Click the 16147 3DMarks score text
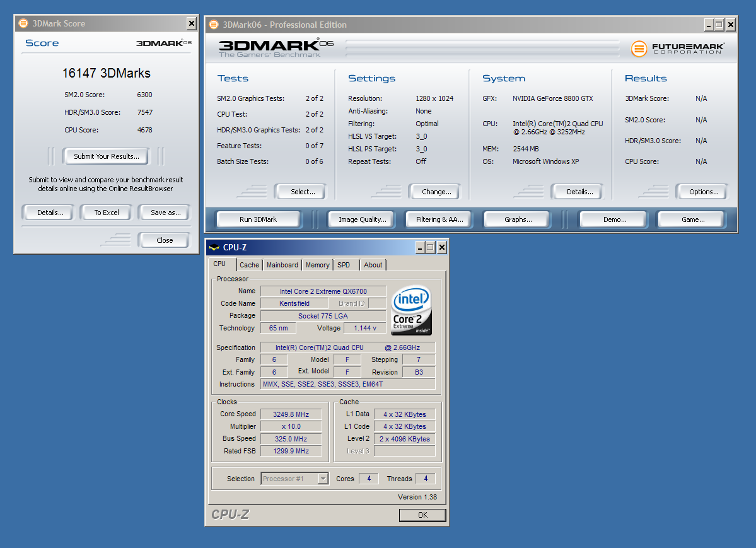 pyautogui.click(x=106, y=73)
